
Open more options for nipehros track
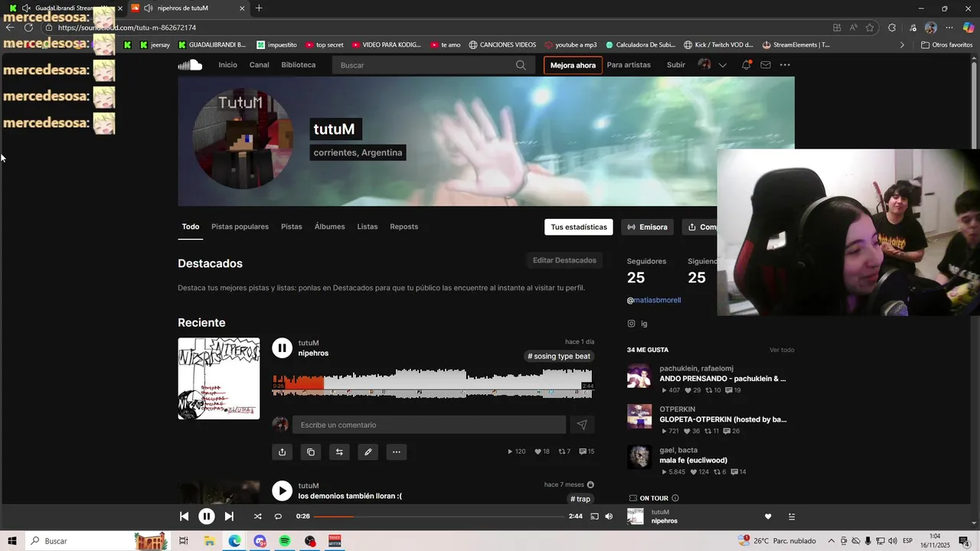coord(396,452)
